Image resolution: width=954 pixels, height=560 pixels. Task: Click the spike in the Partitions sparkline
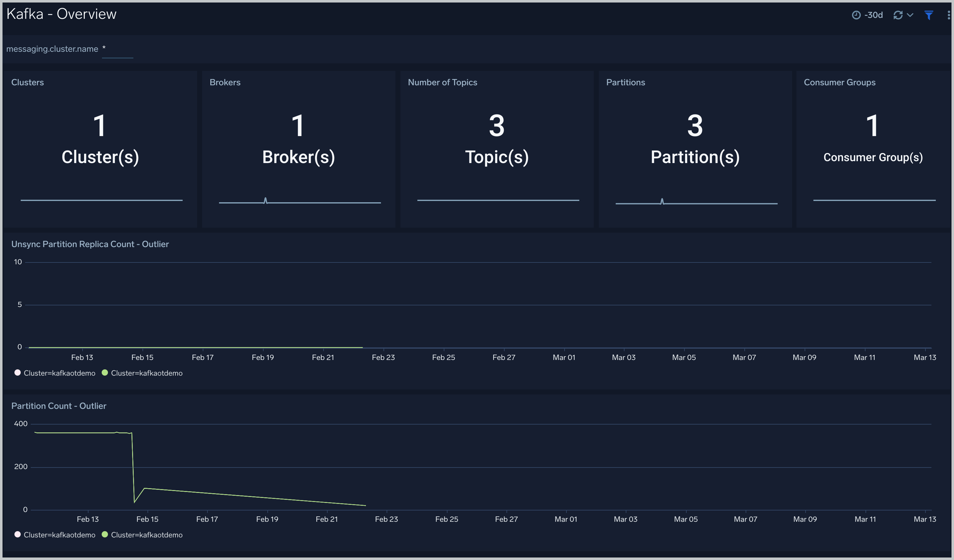[x=662, y=201]
